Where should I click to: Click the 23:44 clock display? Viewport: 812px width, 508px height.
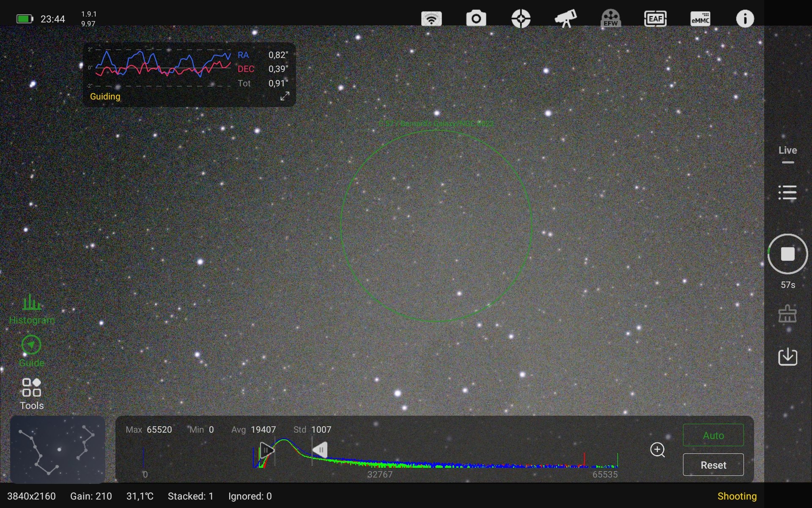click(53, 19)
